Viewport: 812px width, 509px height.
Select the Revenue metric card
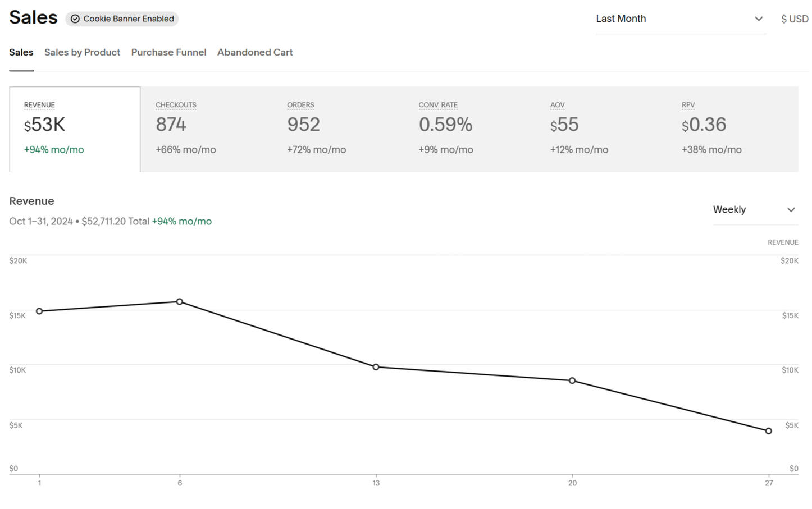click(75, 129)
